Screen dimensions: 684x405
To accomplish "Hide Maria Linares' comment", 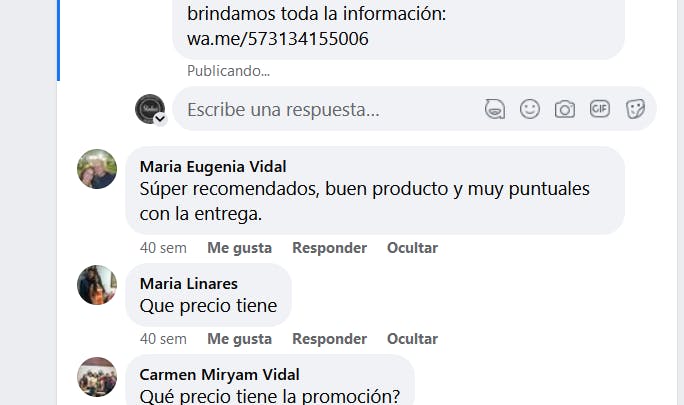I will click(x=412, y=339).
